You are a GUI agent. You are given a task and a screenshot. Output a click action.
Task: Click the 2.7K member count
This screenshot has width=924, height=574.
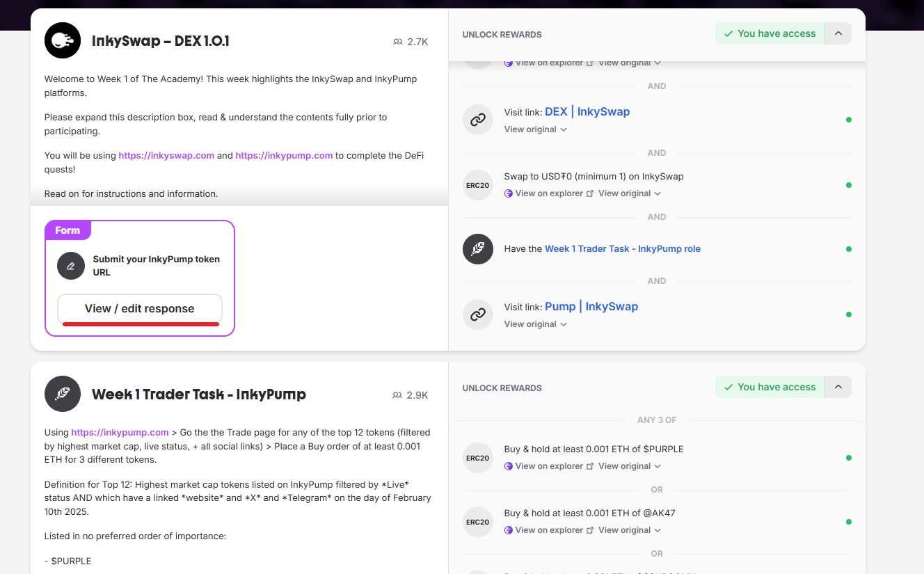pyautogui.click(x=417, y=42)
